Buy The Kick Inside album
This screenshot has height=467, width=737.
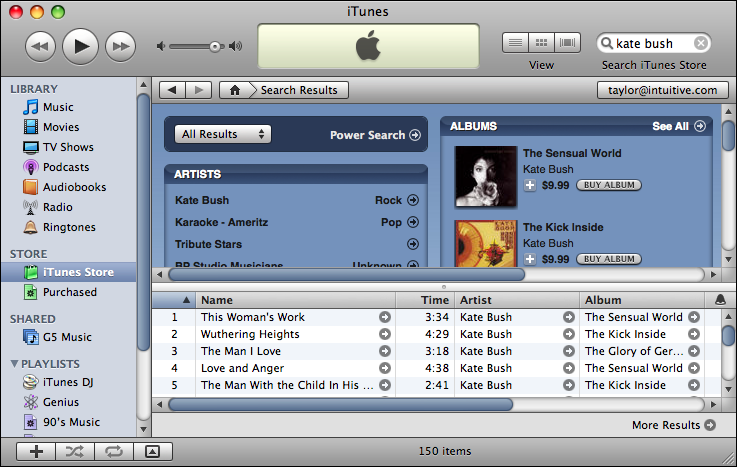[x=609, y=259]
